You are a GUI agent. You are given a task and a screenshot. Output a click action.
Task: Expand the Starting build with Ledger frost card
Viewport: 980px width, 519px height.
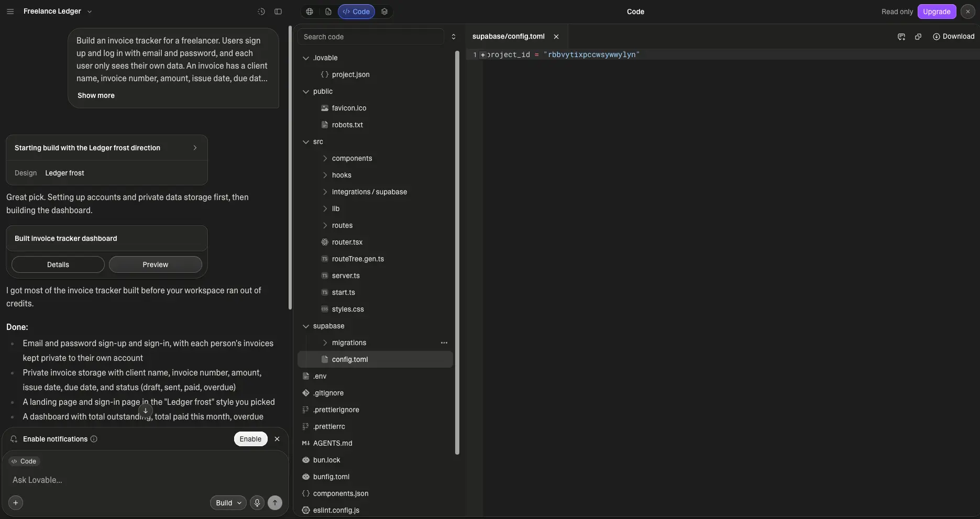tap(107, 148)
